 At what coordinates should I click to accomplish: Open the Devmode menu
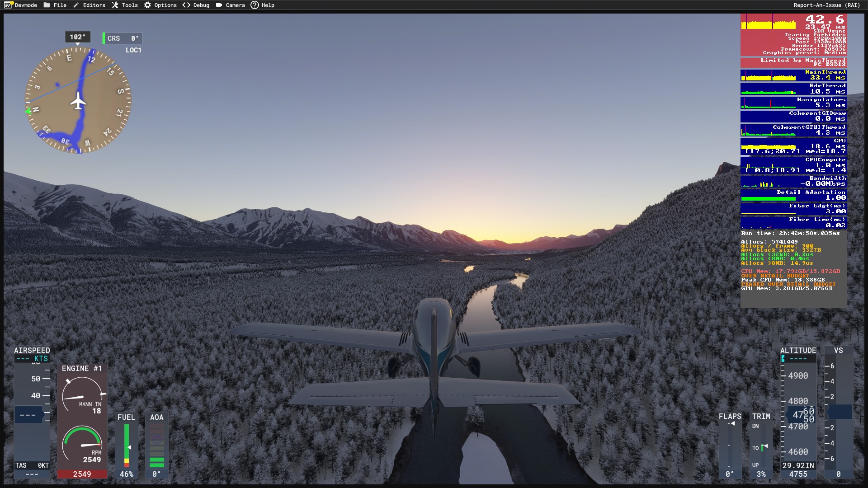coord(21,5)
